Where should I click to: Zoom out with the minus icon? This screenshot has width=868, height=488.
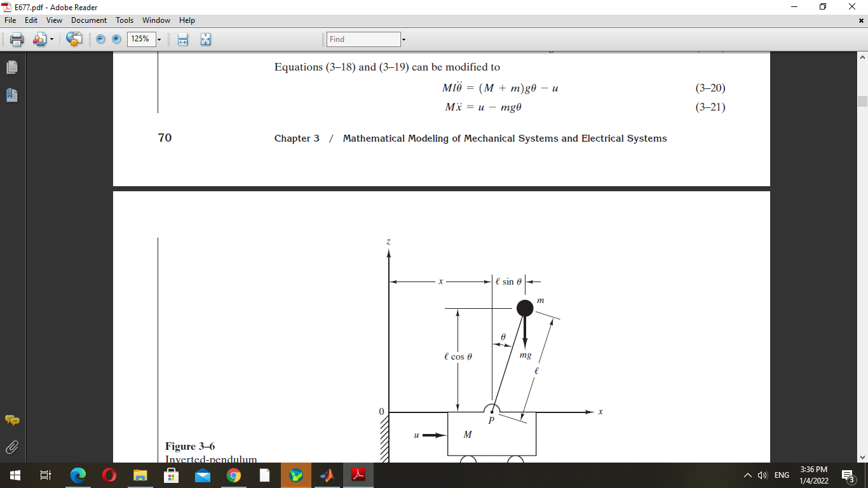coord(100,39)
